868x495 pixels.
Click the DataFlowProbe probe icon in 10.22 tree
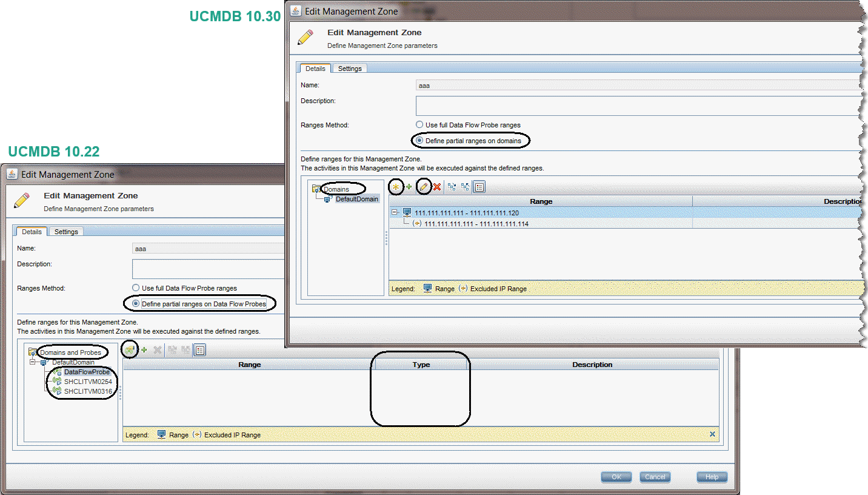[58, 372]
